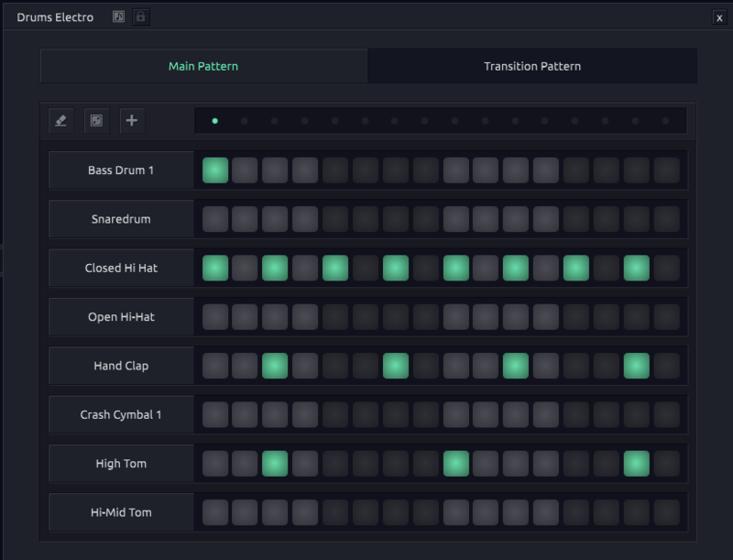Image resolution: width=733 pixels, height=560 pixels.
Task: Close the Drums Electro window
Action: 718,17
